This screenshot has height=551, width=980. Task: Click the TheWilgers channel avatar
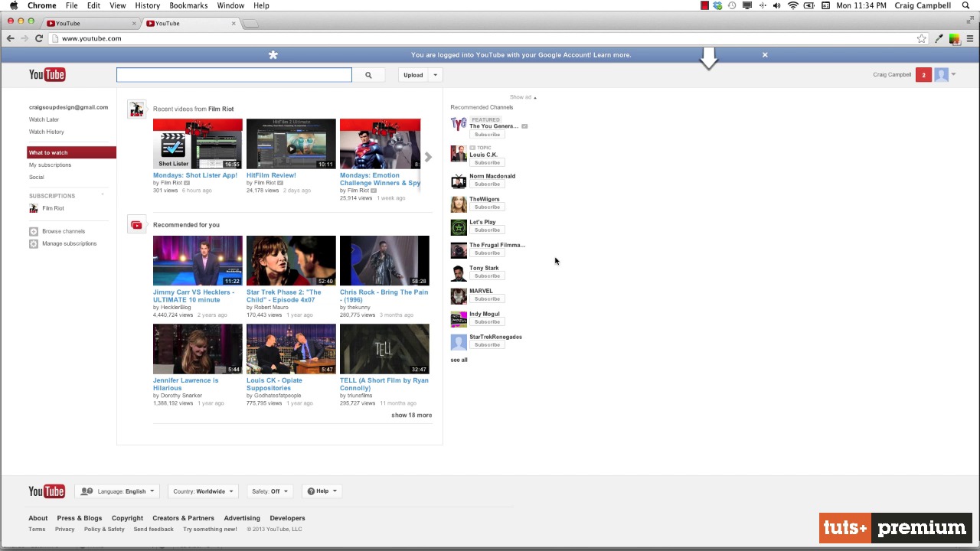click(459, 204)
